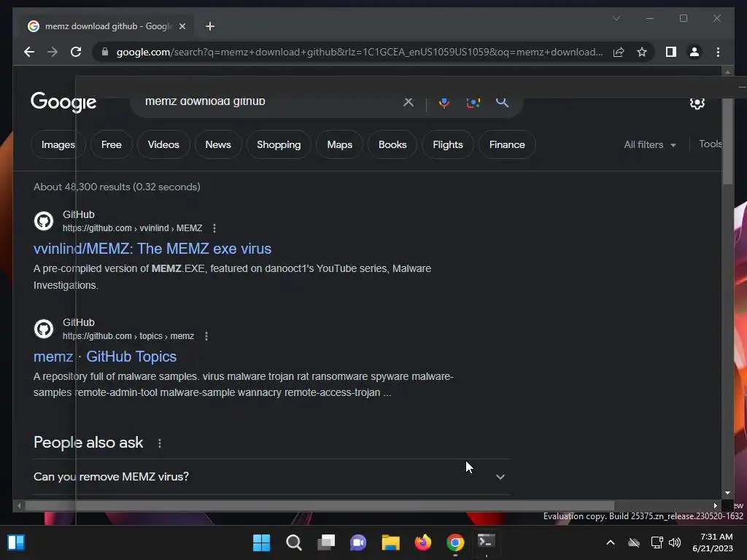Switch to Books results

pyautogui.click(x=392, y=144)
